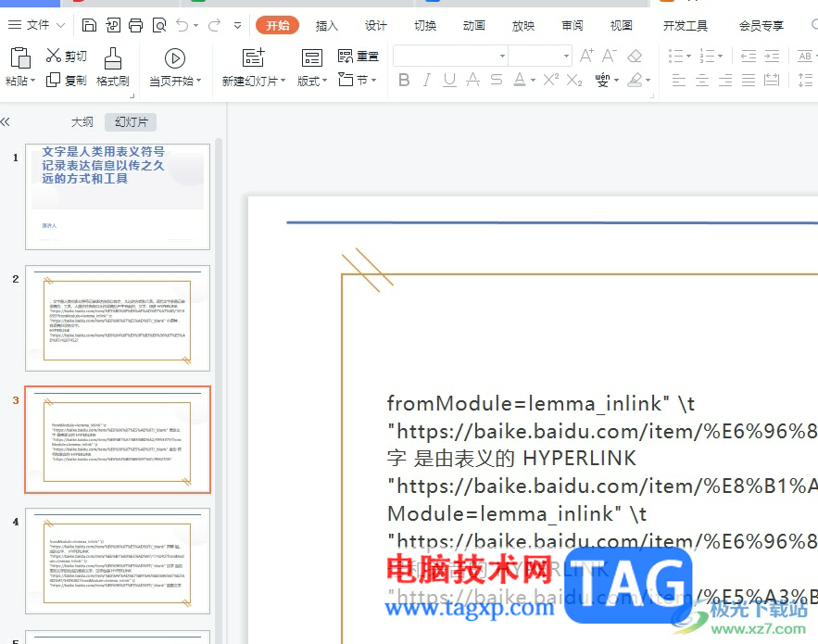Switch to the 切换 (Transitions) tab
Viewport: 818px width, 644px height.
click(x=425, y=26)
